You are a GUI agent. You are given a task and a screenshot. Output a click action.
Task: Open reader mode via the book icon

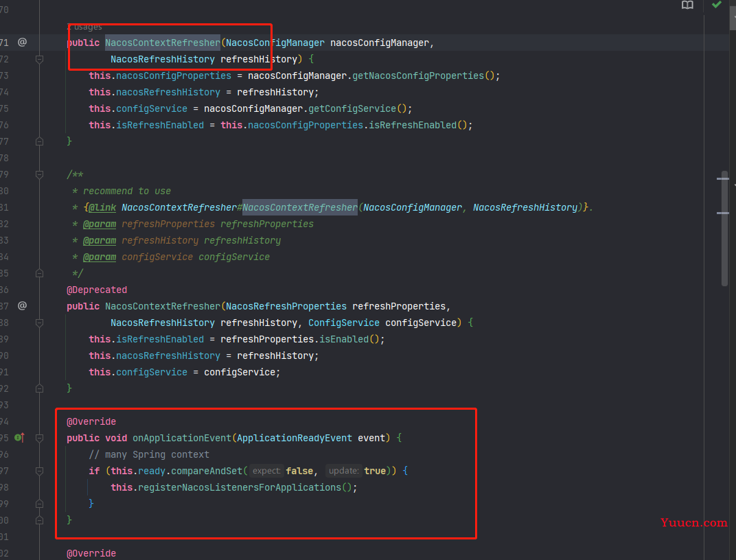point(687,5)
